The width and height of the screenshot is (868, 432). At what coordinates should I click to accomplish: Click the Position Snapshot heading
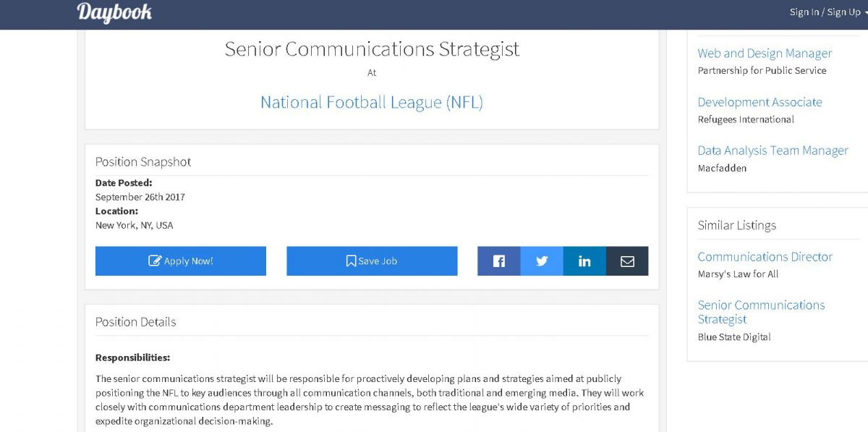coord(143,162)
